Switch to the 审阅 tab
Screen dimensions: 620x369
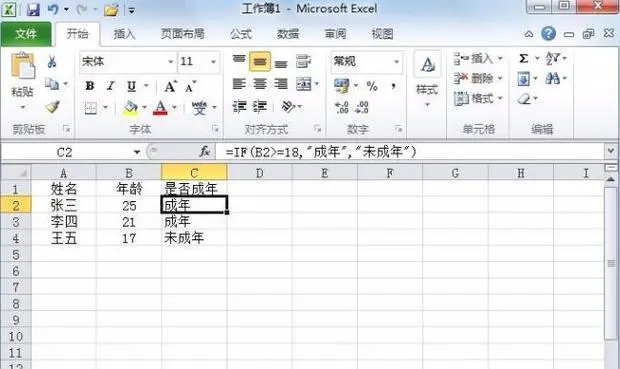pyautogui.click(x=335, y=34)
